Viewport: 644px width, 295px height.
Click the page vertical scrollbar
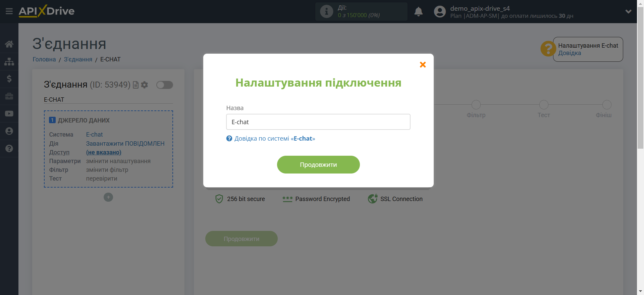[x=640, y=77]
